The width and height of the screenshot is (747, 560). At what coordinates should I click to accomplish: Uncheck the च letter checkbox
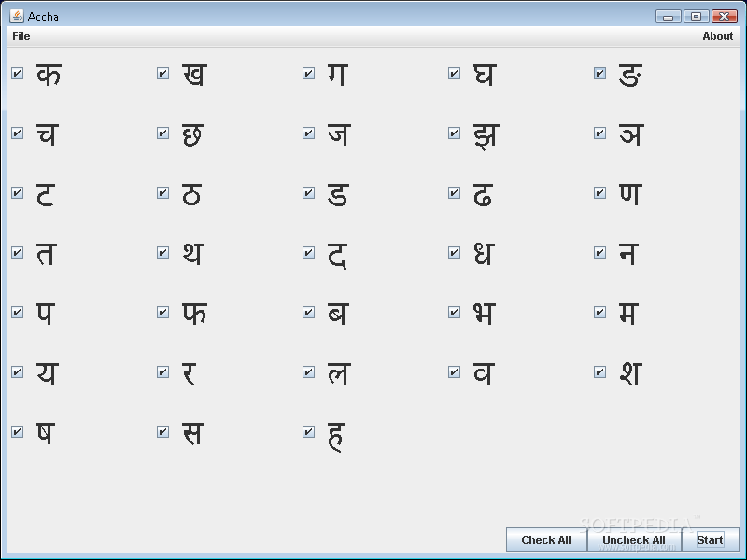[18, 133]
